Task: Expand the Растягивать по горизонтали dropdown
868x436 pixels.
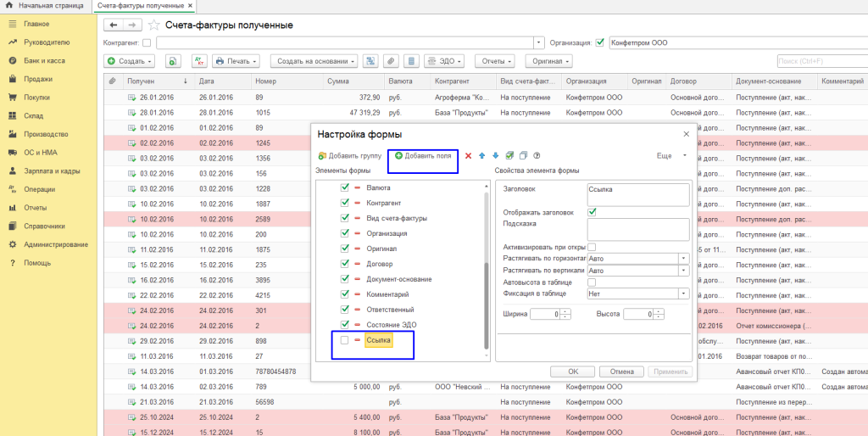Action: pyautogui.click(x=683, y=259)
